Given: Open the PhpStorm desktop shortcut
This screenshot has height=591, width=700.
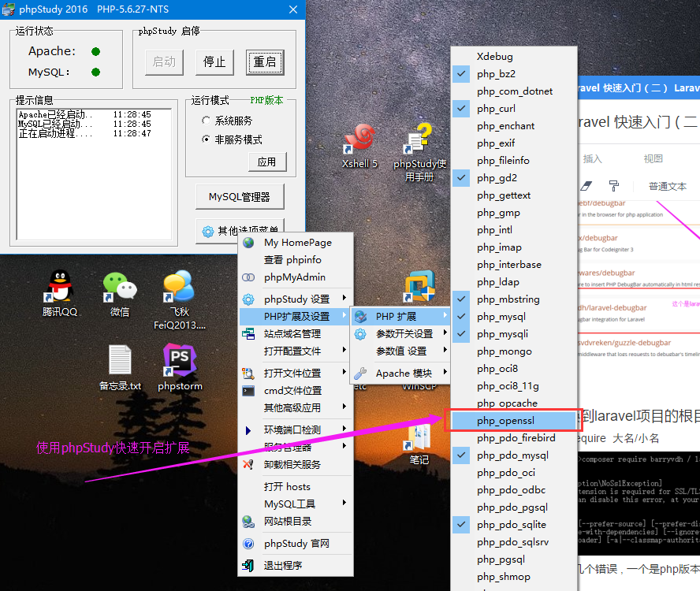Looking at the screenshot, I should (180, 362).
